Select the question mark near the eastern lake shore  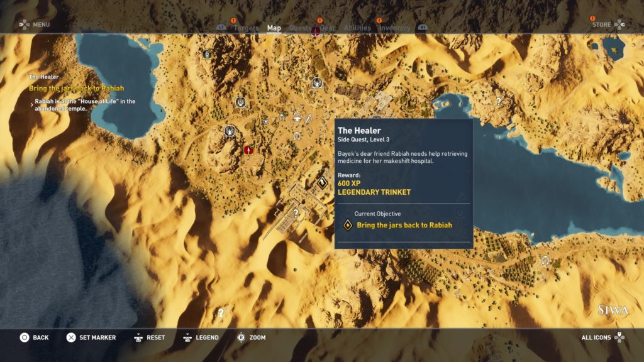click(499, 101)
